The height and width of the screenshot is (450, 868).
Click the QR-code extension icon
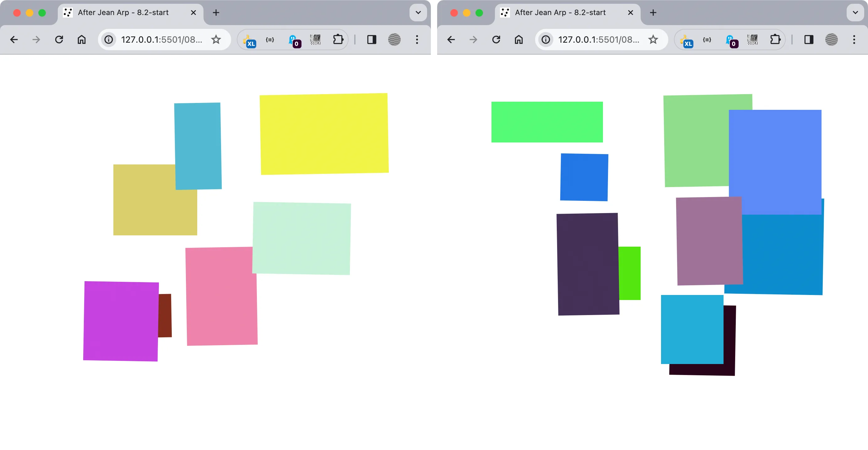[x=315, y=40]
